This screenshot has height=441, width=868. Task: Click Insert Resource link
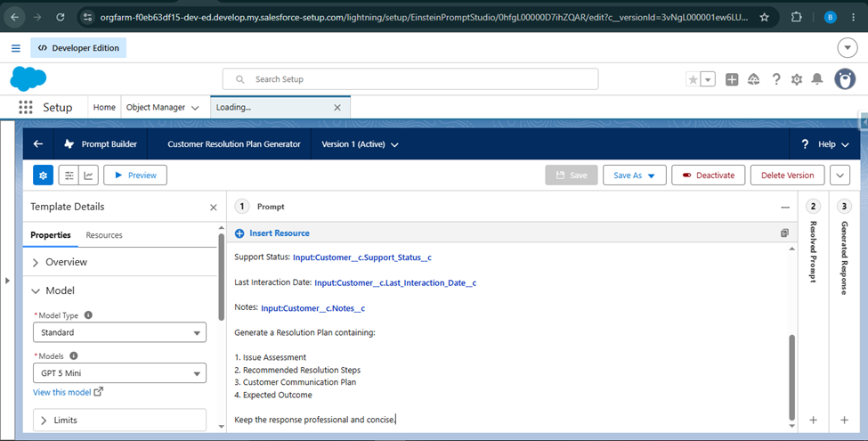pyautogui.click(x=272, y=233)
